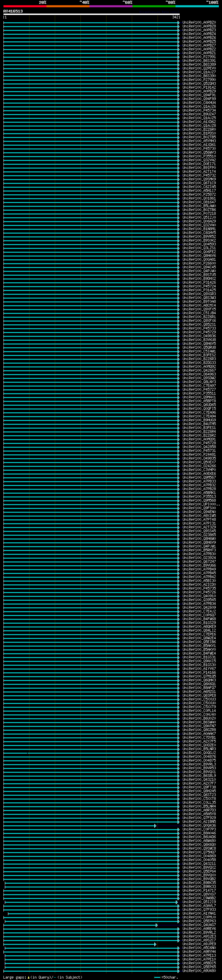Click the cyan ~100% identity legend bar

pyautogui.click(x=197, y=6)
